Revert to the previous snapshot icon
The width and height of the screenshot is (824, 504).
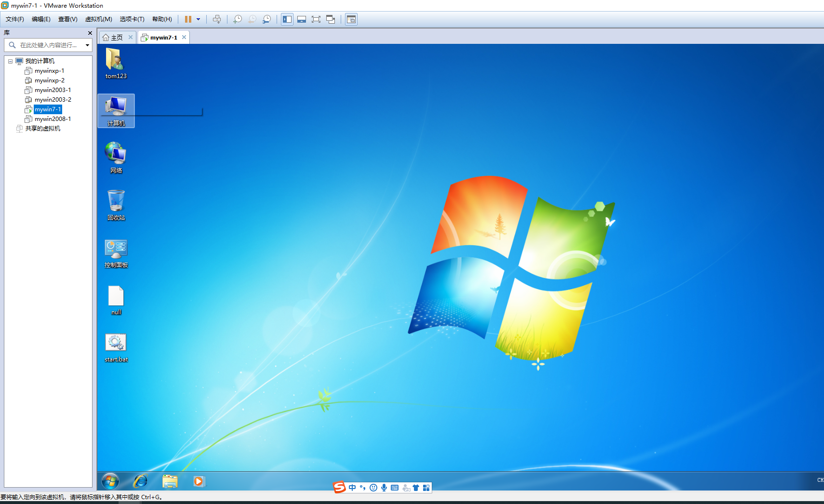point(252,19)
